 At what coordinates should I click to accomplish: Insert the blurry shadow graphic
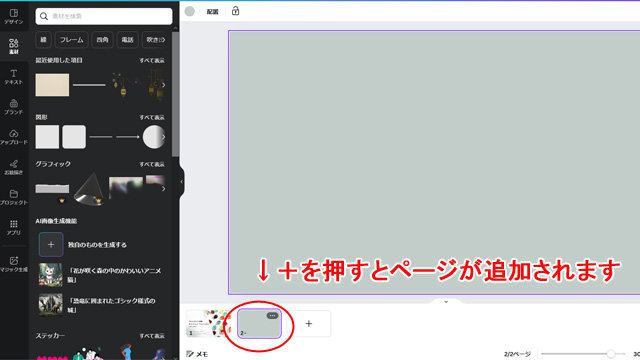click(126, 188)
